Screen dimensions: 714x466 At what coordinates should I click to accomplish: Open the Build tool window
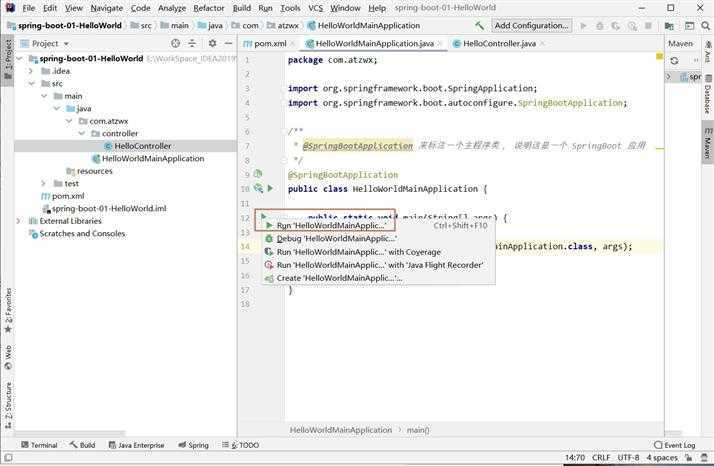click(x=82, y=445)
